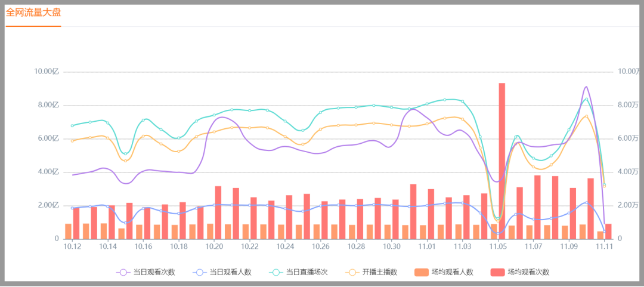Click the 10.12 x-axis date label
This screenshot has height=287, width=644.
pyautogui.click(x=72, y=246)
